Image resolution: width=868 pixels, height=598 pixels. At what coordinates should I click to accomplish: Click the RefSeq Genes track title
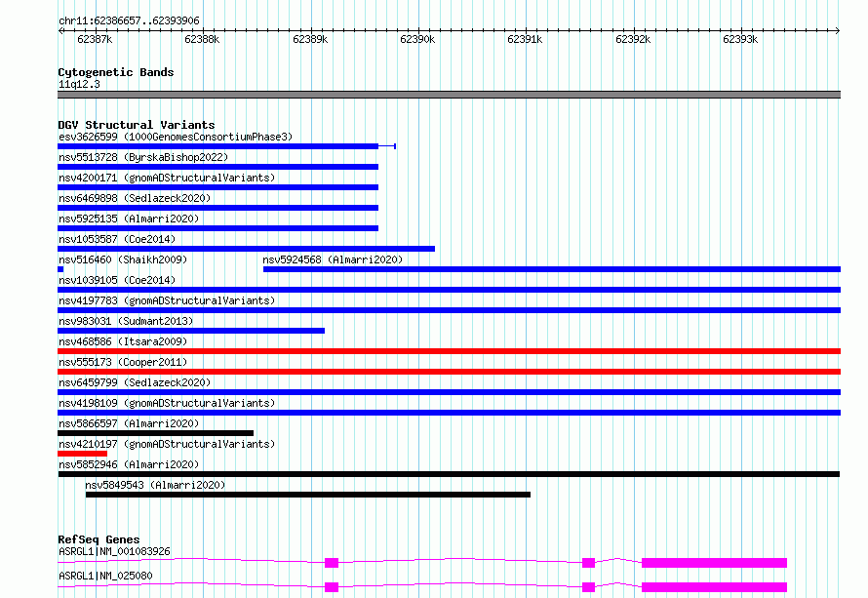tap(99, 539)
